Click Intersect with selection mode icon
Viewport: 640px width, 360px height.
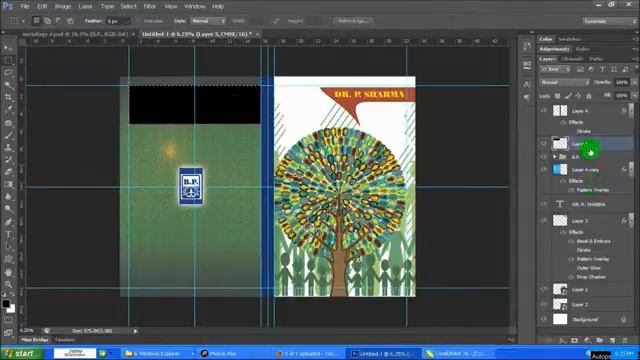70,20
